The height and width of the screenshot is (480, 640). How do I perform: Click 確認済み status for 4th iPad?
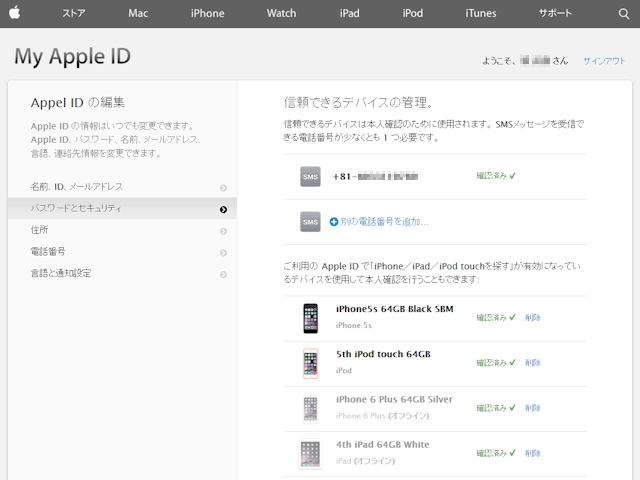point(496,453)
